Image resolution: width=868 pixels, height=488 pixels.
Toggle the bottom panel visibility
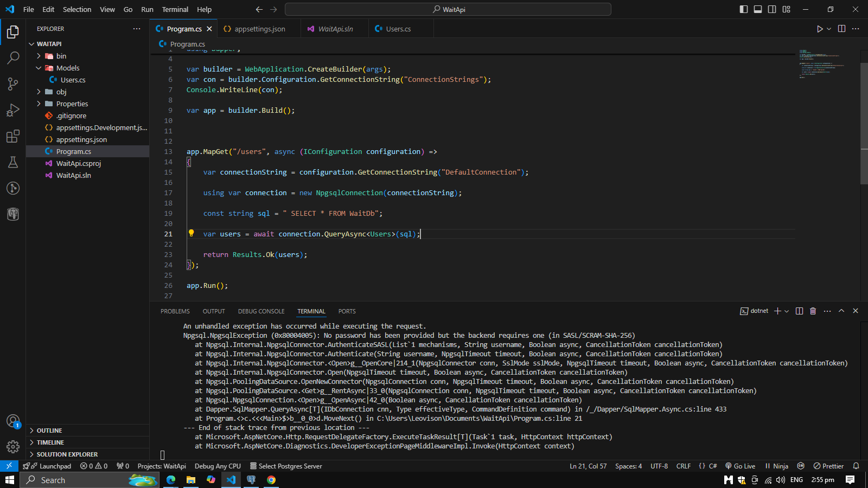pos(758,9)
